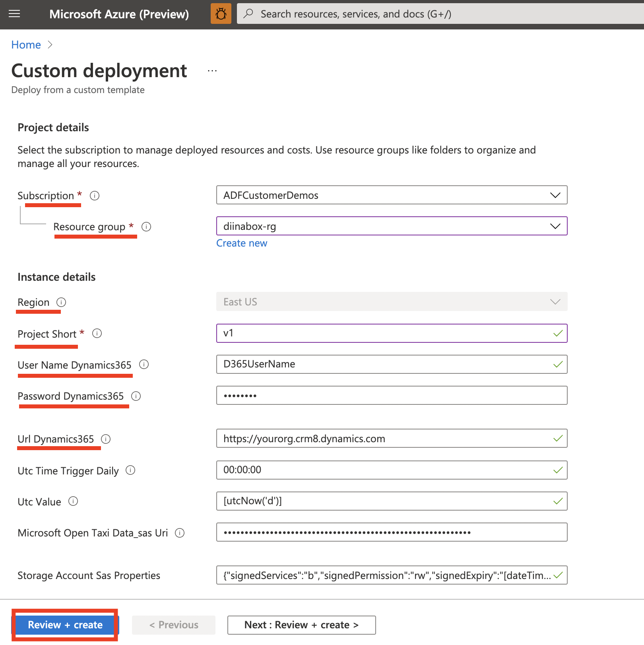Show info tooltip for Utc Time Trigger Daily
The width and height of the screenshot is (644, 645).
pyautogui.click(x=130, y=470)
